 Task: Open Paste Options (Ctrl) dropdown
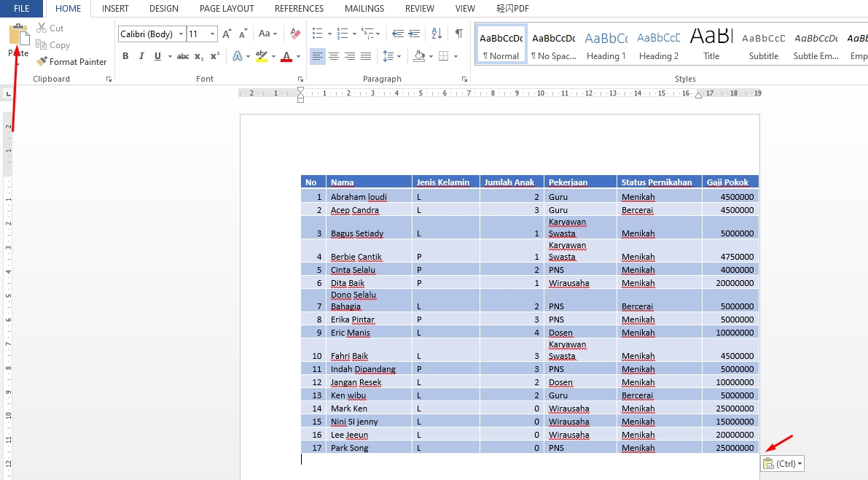[x=782, y=464]
